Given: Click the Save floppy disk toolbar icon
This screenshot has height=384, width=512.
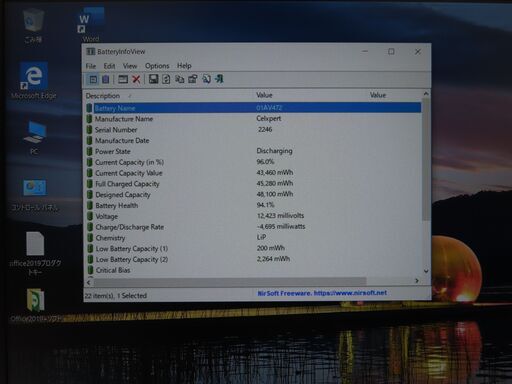Looking at the screenshot, I should (153, 79).
